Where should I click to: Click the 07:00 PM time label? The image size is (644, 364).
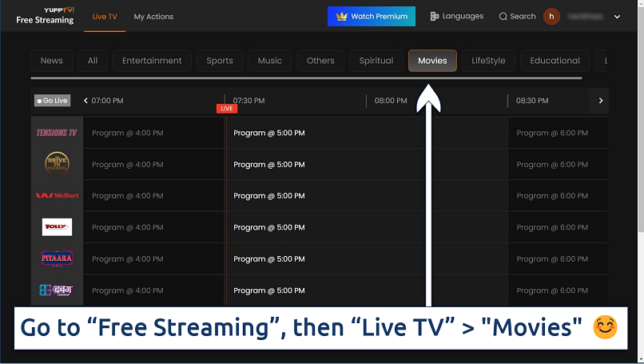pyautogui.click(x=107, y=100)
